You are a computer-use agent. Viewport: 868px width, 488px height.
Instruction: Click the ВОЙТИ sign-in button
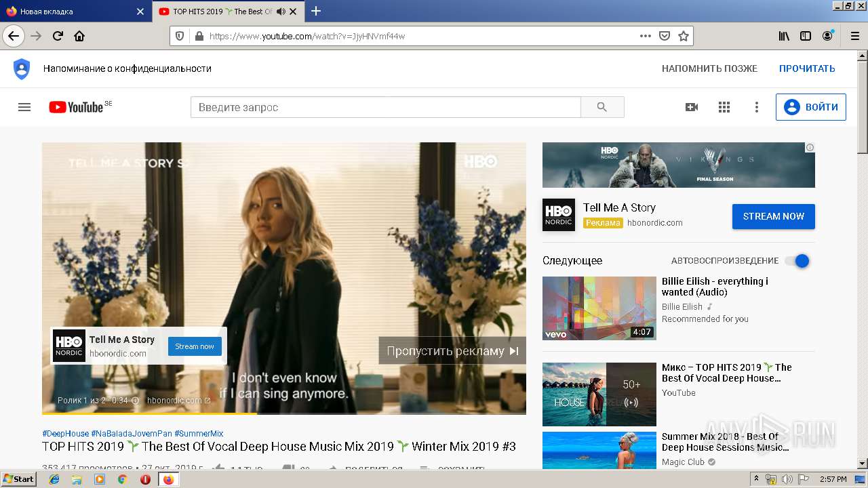click(x=811, y=107)
